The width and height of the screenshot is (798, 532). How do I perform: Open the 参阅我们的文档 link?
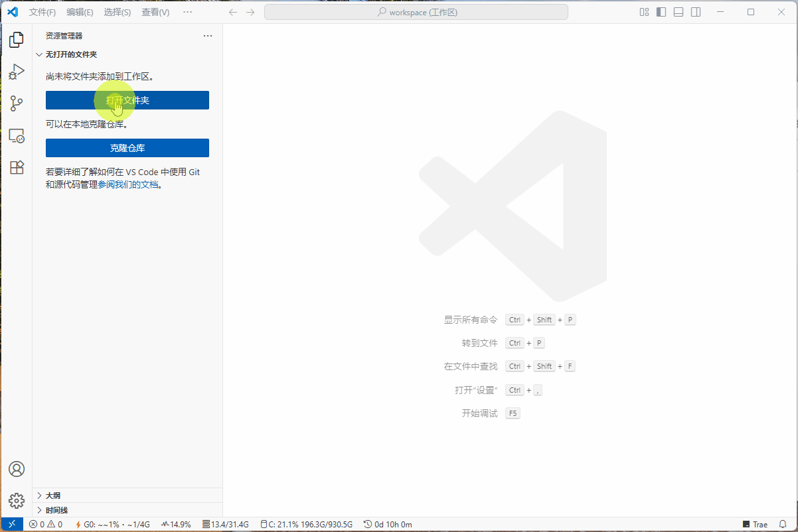pos(128,185)
